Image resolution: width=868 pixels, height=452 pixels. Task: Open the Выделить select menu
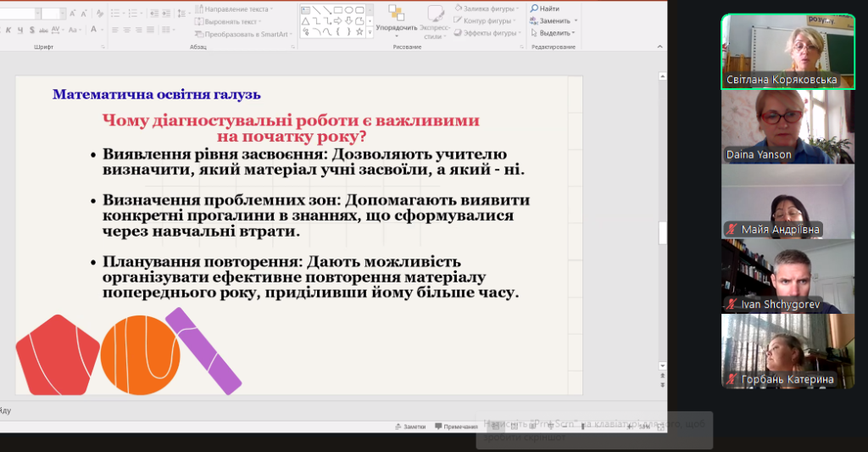[553, 33]
